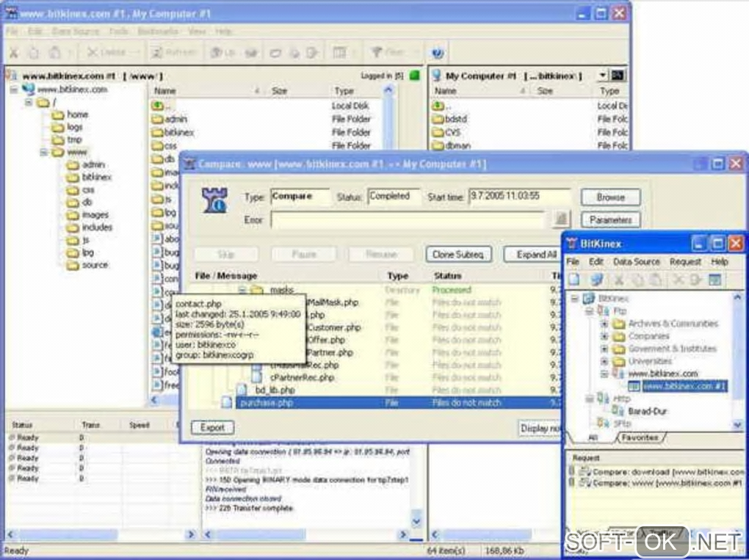Click the Paste icon in main toolbar
The image size is (749, 560).
click(x=56, y=53)
